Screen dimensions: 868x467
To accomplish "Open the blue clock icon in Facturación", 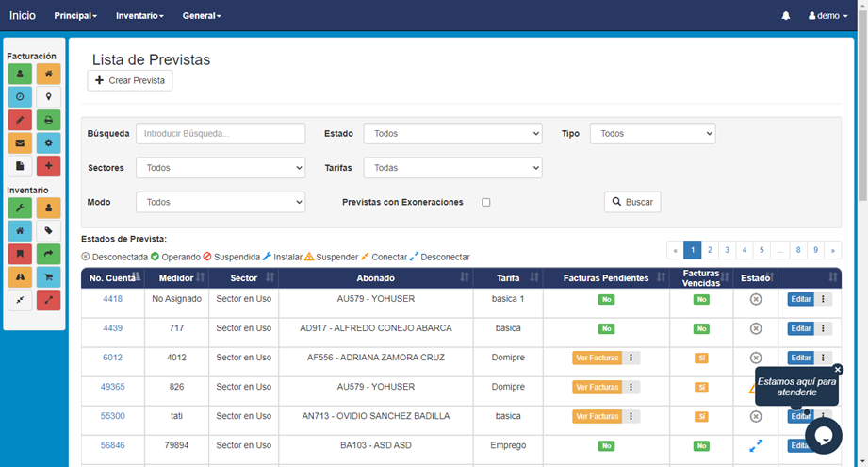I will 20,97.
